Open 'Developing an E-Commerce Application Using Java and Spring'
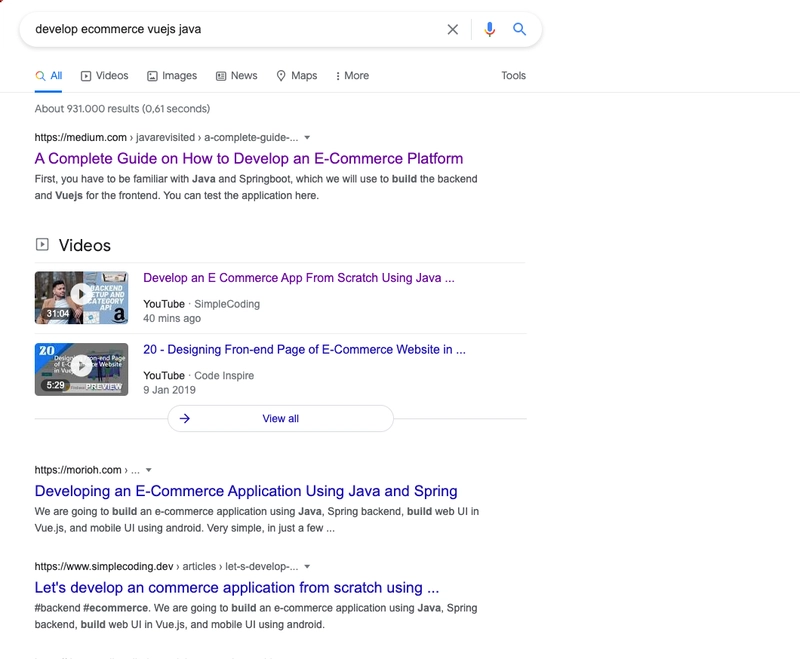800x659 pixels. pos(246,491)
